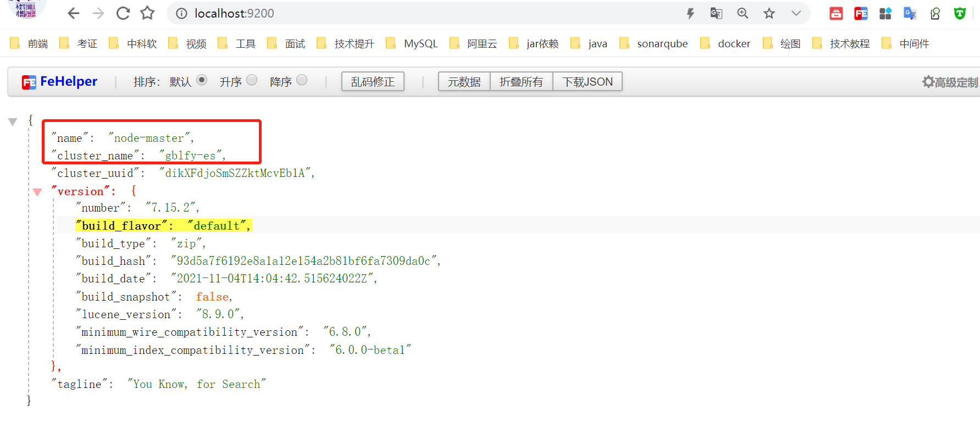Click the build_snapshot value false
Image resolution: width=980 pixels, height=444 pixels.
click(212, 297)
